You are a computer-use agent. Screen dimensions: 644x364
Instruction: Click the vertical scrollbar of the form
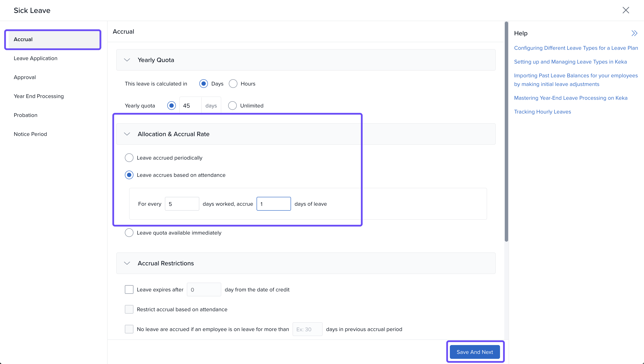tap(506, 131)
